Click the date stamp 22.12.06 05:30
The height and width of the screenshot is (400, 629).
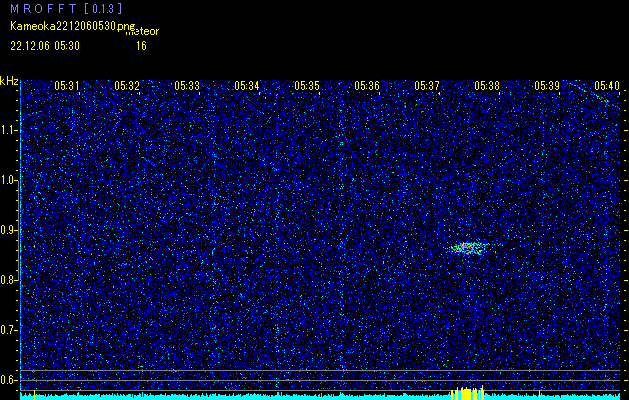45,46
